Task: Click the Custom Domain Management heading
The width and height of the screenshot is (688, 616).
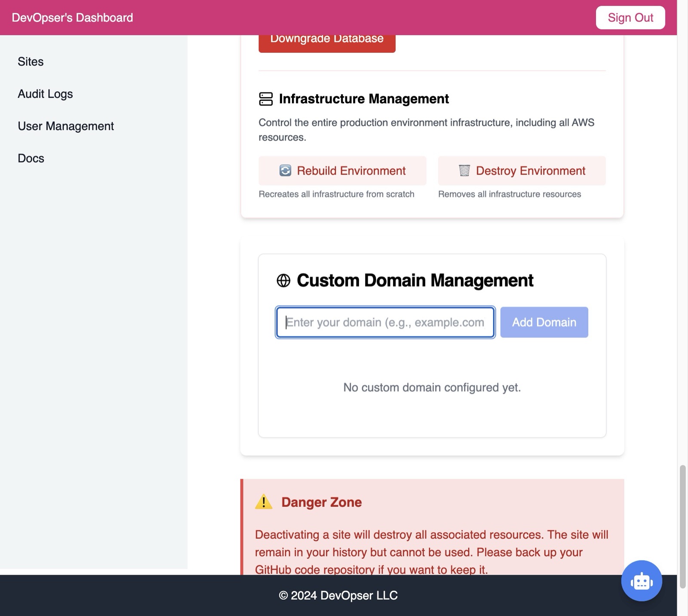Action: (x=415, y=280)
